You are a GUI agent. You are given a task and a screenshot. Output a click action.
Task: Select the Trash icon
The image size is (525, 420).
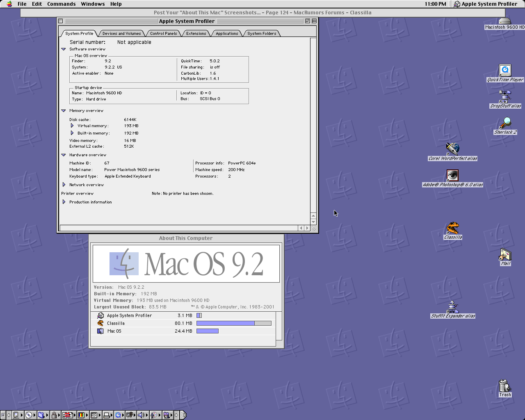pos(504,386)
